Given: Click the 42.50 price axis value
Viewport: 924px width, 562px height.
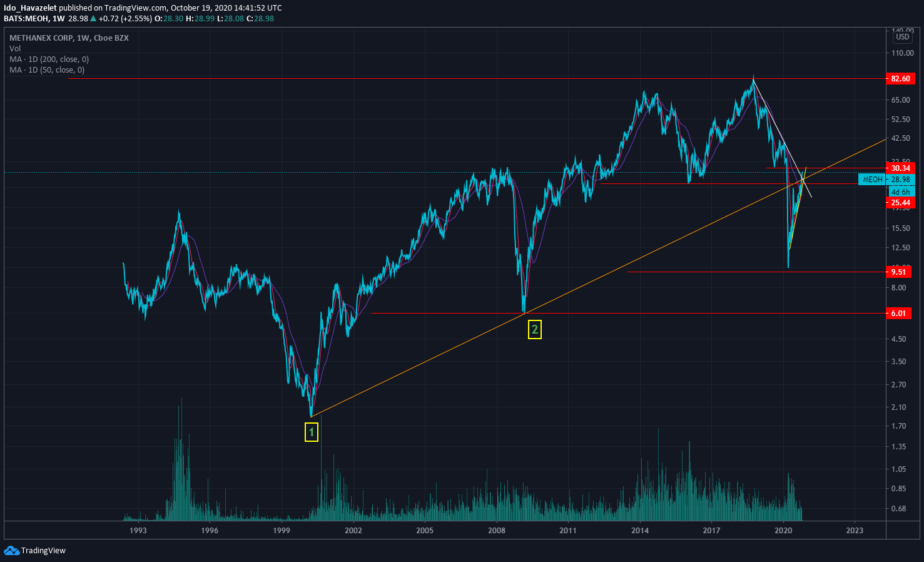Looking at the screenshot, I should point(901,139).
